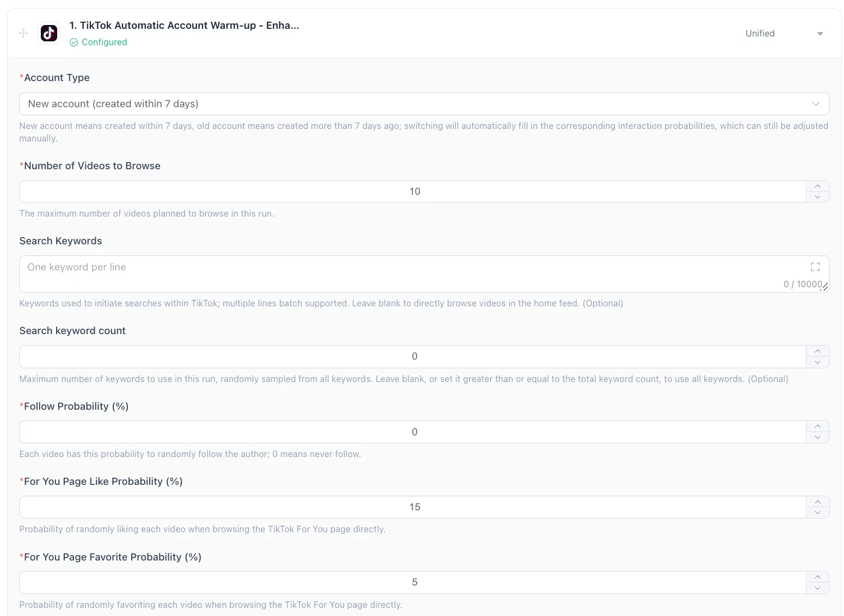The image size is (844, 616).
Task: Decrease Number of Videos to Browse
Action: point(817,197)
